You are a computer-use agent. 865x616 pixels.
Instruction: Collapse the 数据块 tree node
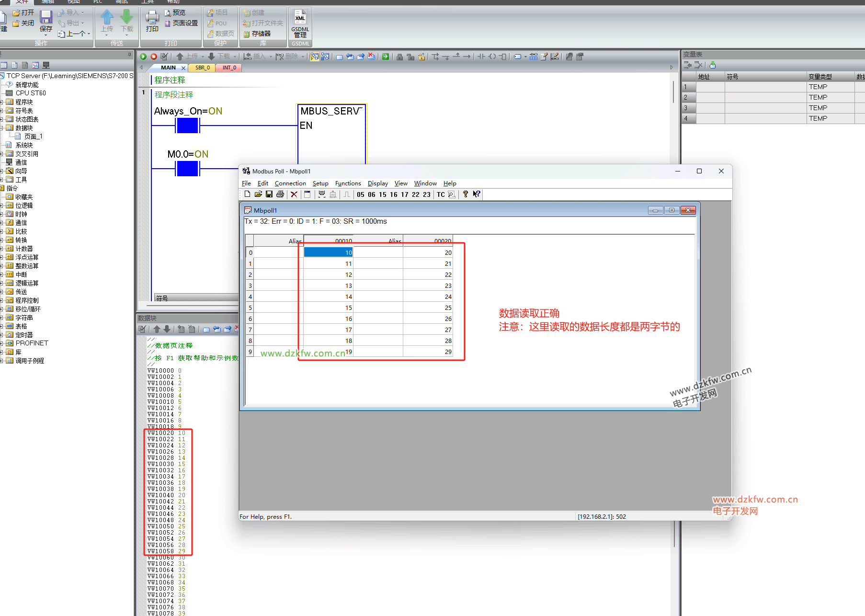[x=2, y=128]
